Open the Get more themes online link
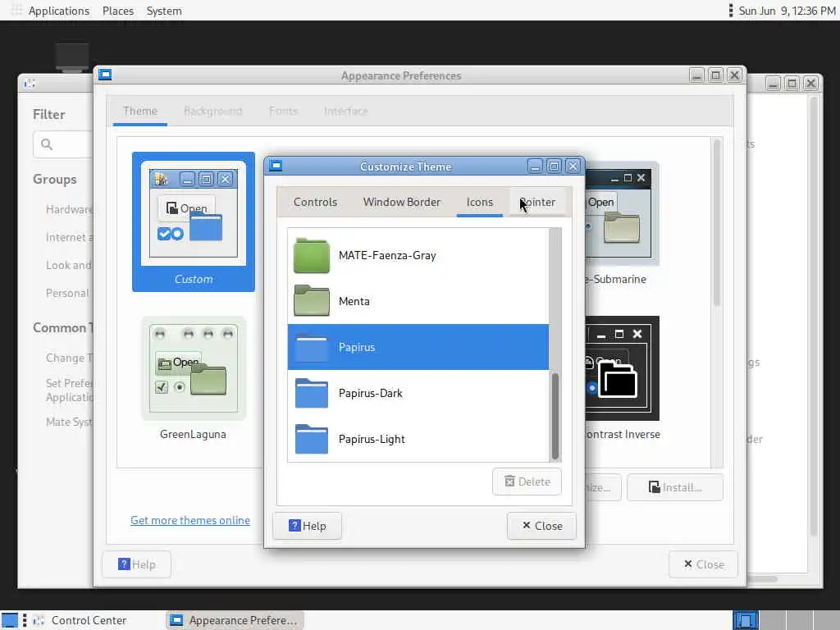840x630 pixels. point(190,520)
